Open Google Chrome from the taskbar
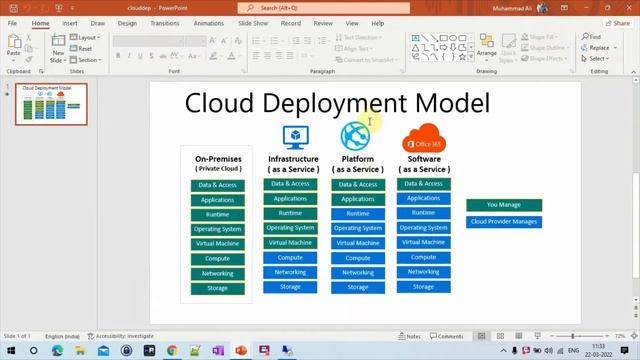 pos(172,350)
